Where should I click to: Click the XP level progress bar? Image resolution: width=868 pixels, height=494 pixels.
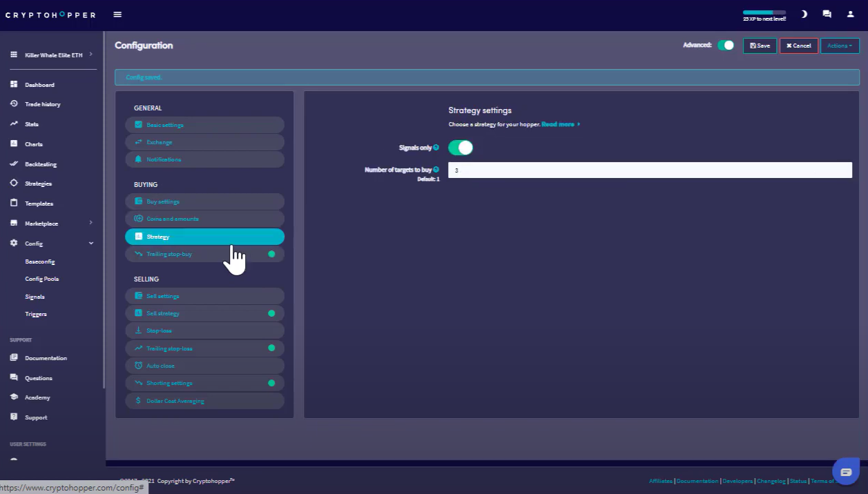(764, 12)
